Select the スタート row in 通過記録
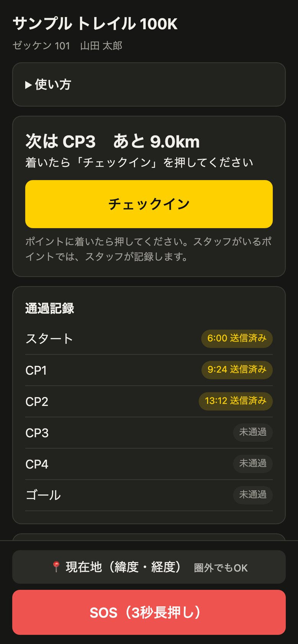Image resolution: width=298 pixels, height=644 pixels. [149, 339]
